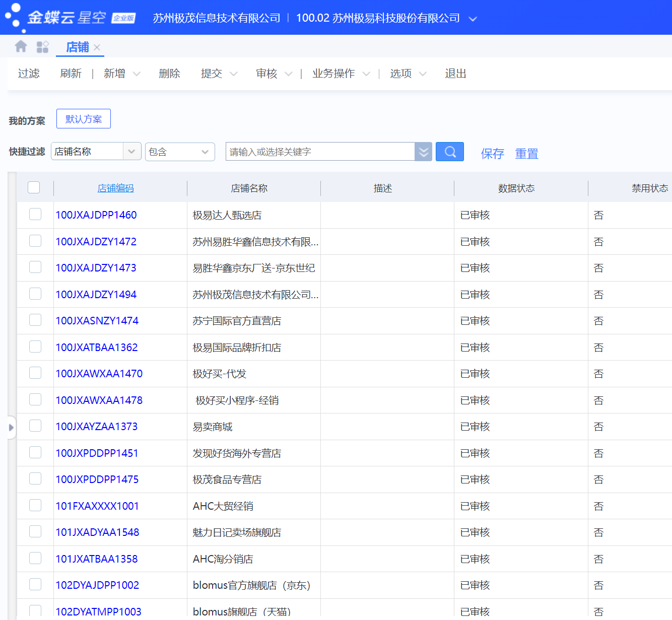The image size is (672, 620).
Task: Click 重置 to reset filter
Action: tap(526, 154)
